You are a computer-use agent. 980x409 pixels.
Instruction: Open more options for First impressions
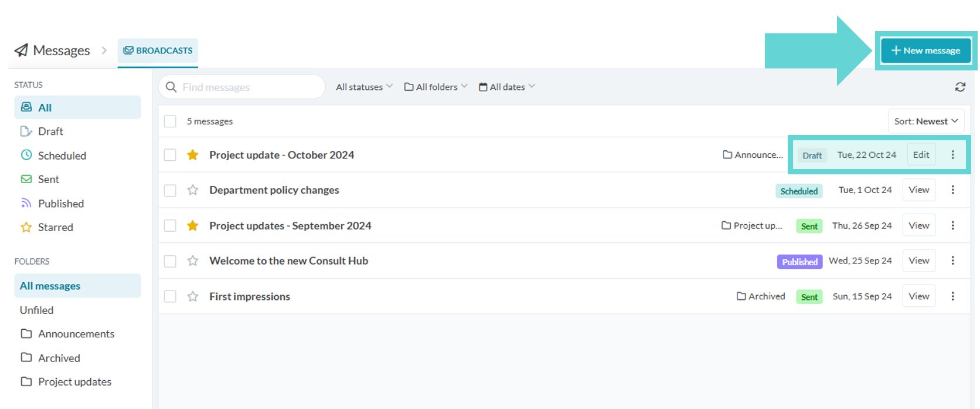(x=952, y=296)
